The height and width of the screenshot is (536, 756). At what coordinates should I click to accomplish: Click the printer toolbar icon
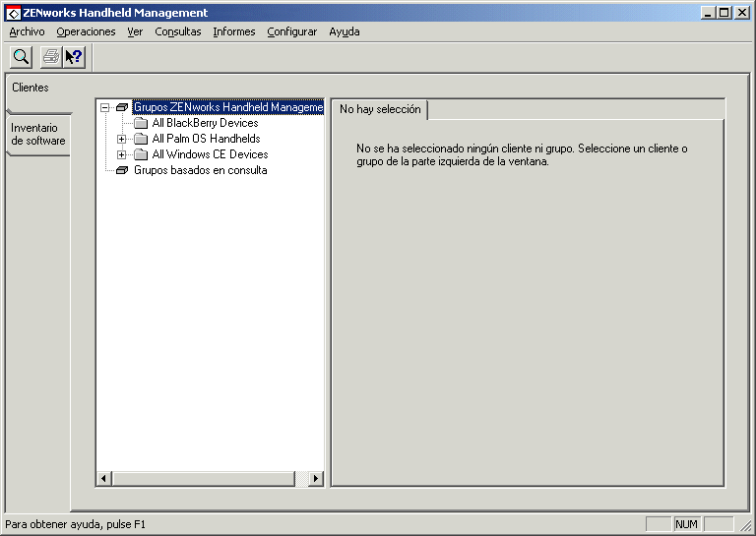[x=50, y=57]
